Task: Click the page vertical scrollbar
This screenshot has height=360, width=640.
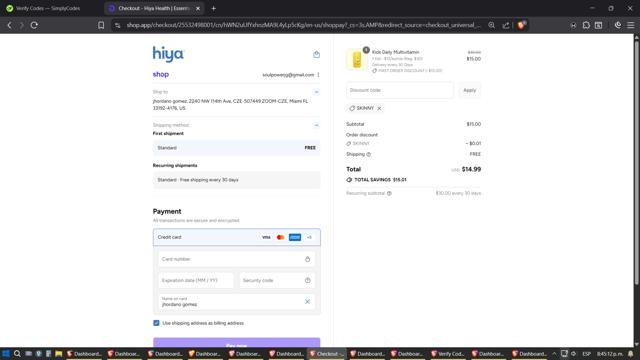Action: tap(636, 163)
